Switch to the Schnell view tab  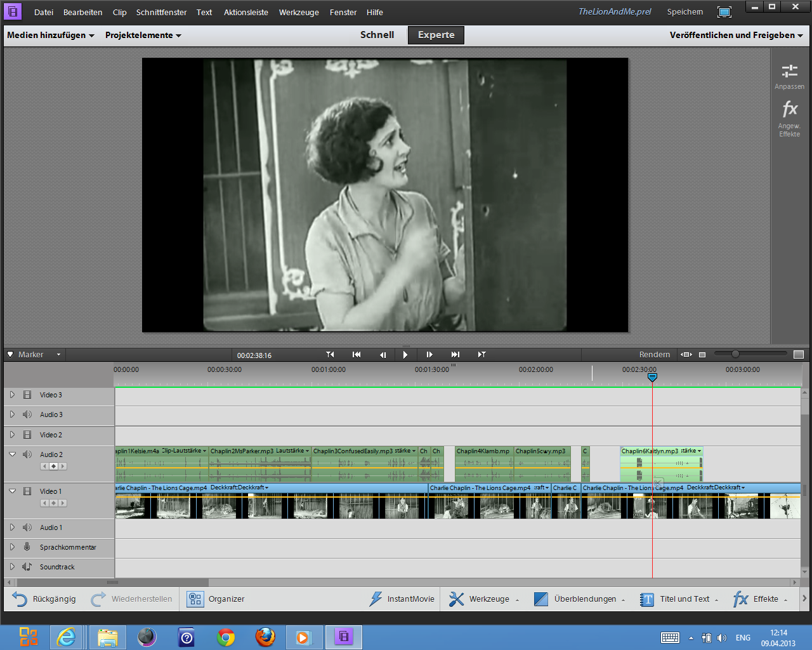(377, 35)
